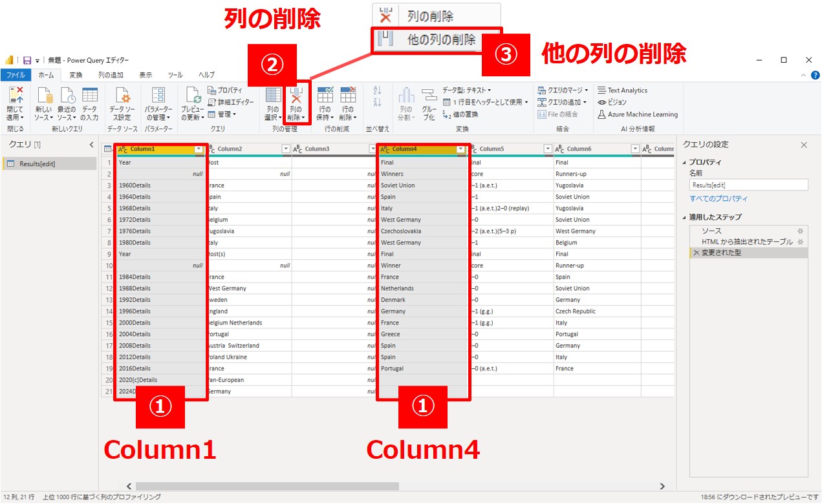822x504 pixels.
Task: Open the 新しいソース (New Source) icon
Action: pos(44,97)
